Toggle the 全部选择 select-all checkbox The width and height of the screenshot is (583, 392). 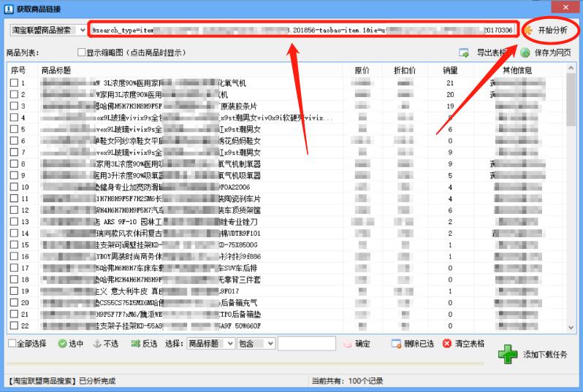pyautogui.click(x=12, y=343)
